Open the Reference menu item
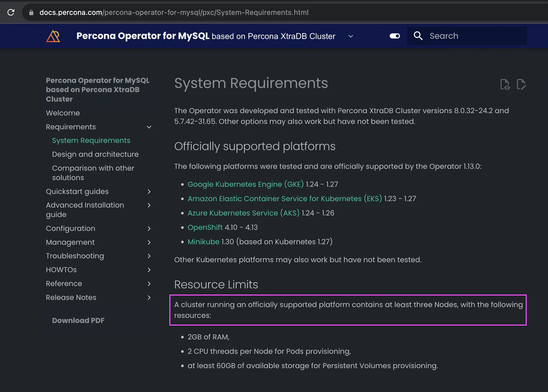The width and height of the screenshot is (548, 392). 64,284
